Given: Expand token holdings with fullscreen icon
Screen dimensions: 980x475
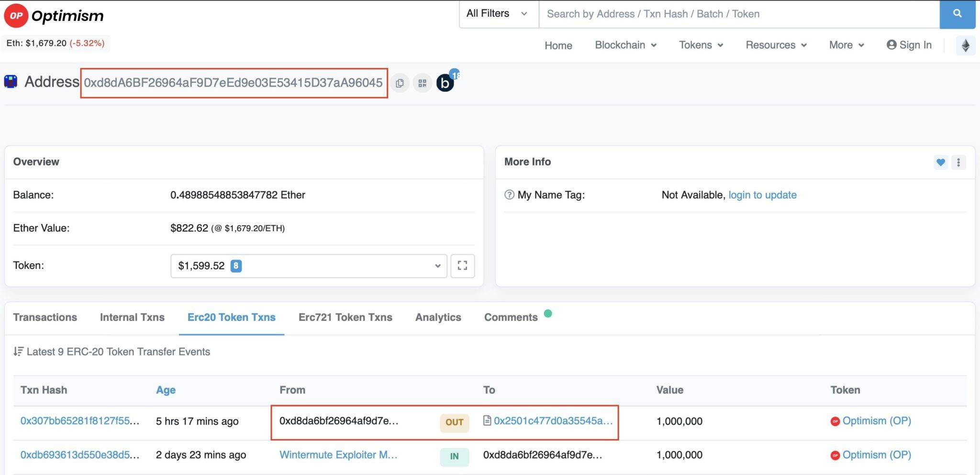Looking at the screenshot, I should click(x=462, y=265).
